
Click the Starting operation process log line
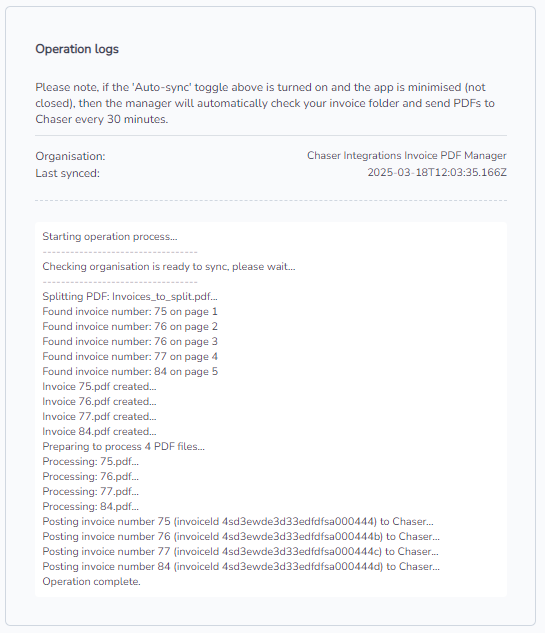pyautogui.click(x=110, y=237)
